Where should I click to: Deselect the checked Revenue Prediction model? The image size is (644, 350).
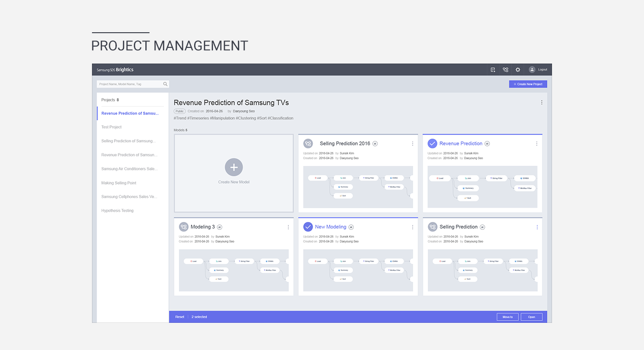tap(432, 144)
